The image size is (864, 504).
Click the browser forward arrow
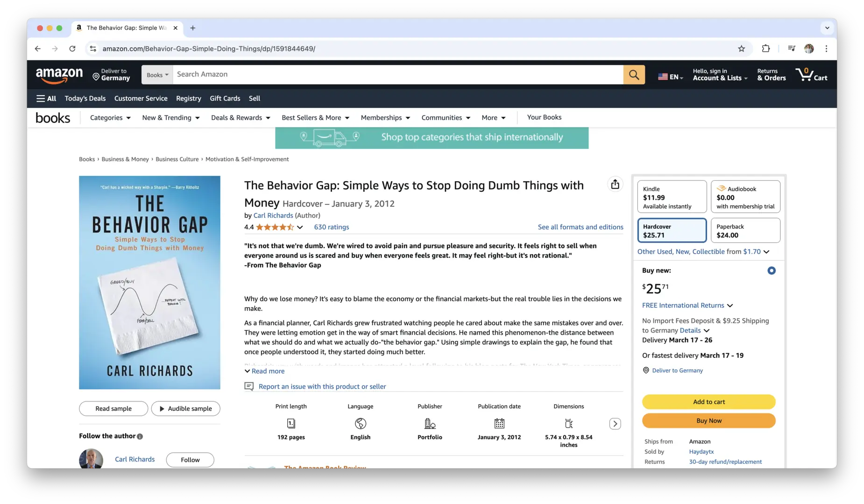(55, 49)
